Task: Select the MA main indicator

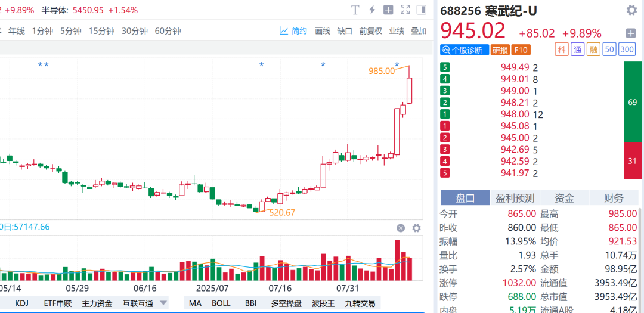Action: pos(195,303)
